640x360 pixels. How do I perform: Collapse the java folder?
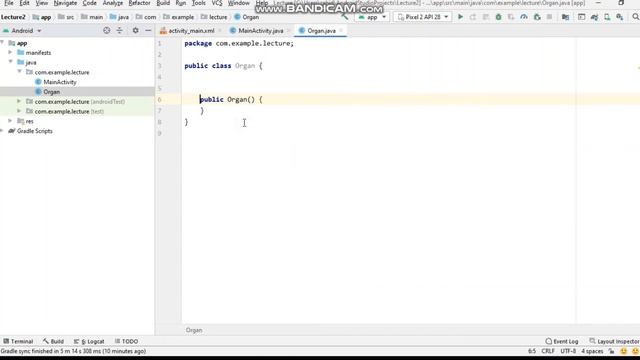click(10, 62)
